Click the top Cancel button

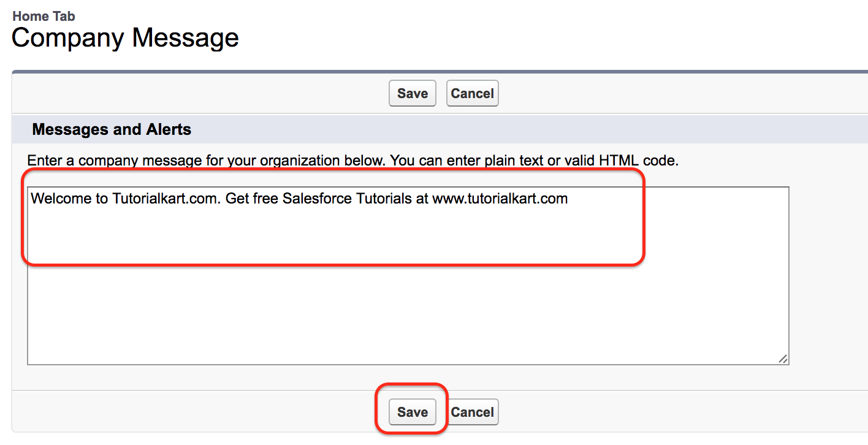coord(472,93)
